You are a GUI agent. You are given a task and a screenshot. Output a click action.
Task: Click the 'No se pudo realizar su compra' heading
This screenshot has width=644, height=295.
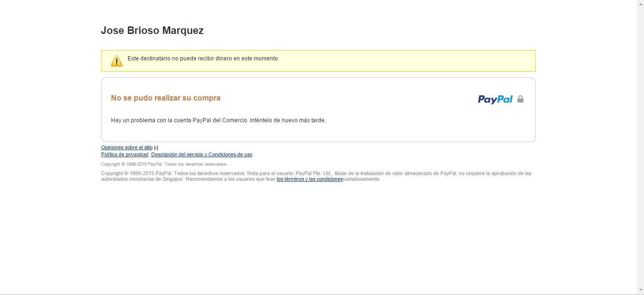click(x=166, y=98)
